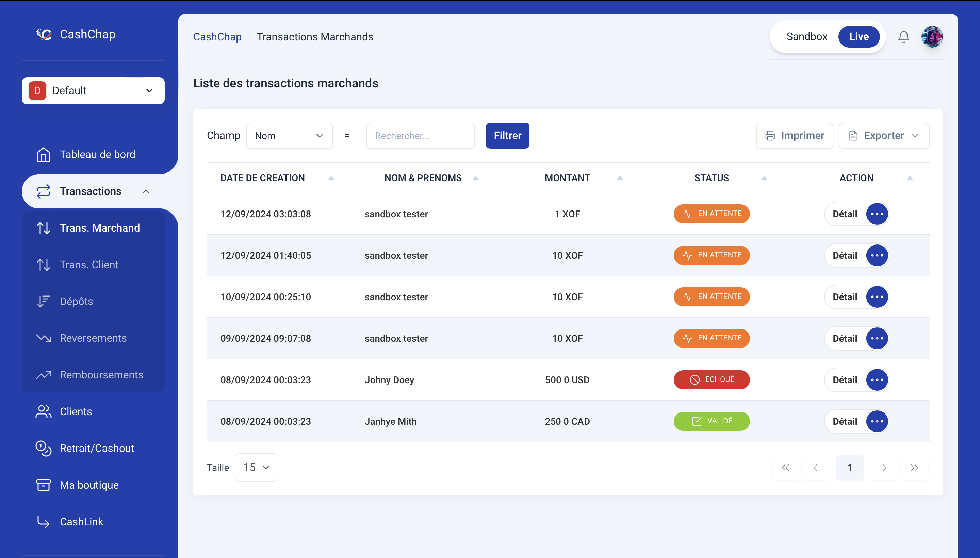Sort the Status column
980x558 pixels.
(x=764, y=178)
